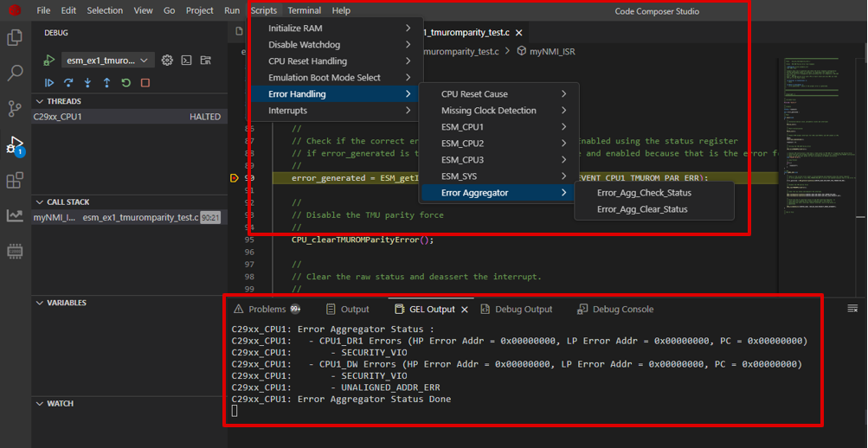
Task: Open launch configuration gear settings
Action: (167, 61)
